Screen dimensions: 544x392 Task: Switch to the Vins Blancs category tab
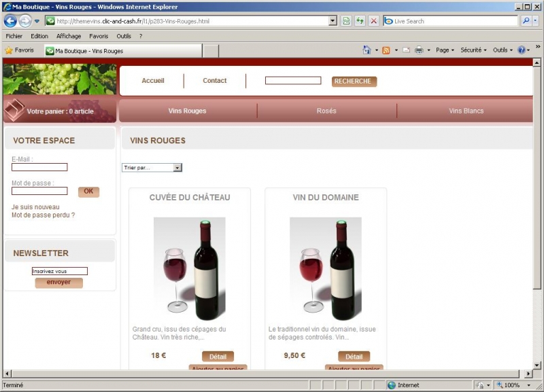[x=466, y=111]
